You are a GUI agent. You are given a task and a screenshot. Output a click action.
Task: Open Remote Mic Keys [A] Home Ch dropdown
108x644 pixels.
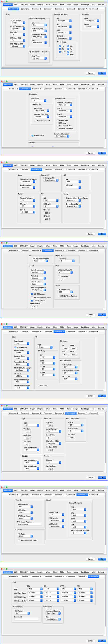click(64, 21)
